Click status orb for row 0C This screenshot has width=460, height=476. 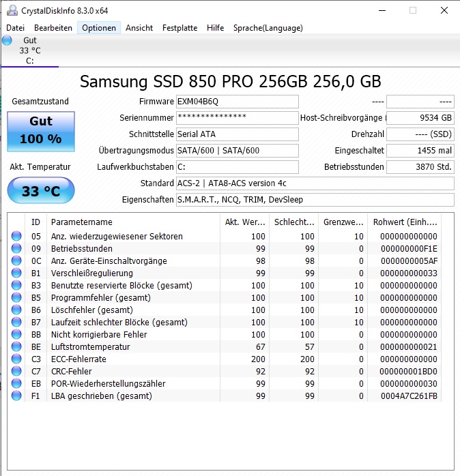point(16,261)
